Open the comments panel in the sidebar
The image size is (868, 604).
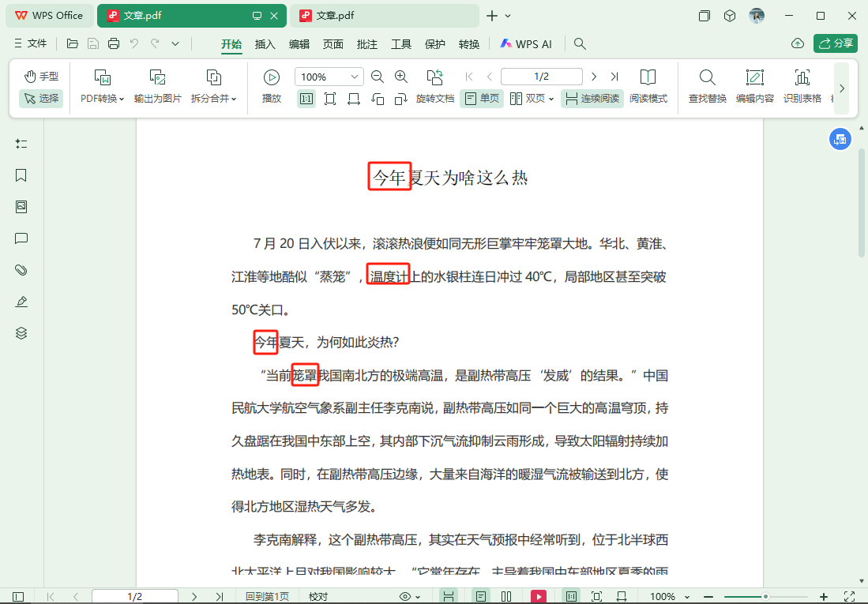pos(21,238)
